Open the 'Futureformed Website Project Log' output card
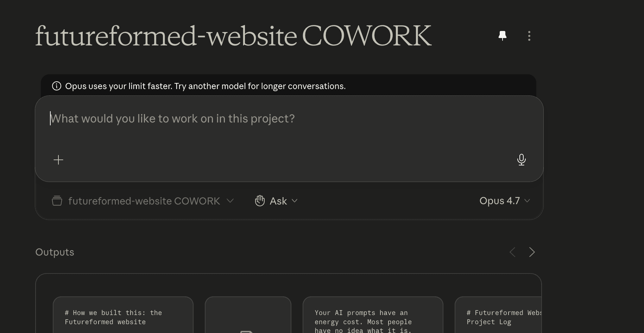Screen dimensions: 644x333 tap(498, 315)
